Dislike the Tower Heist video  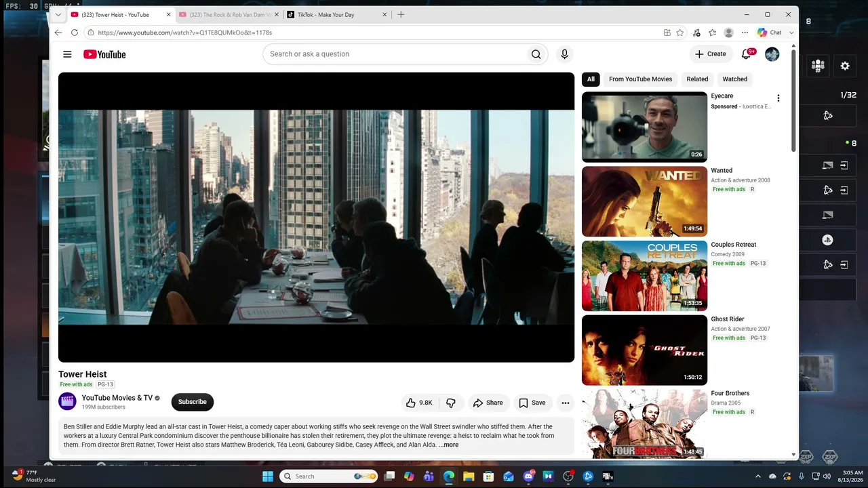[x=451, y=403]
